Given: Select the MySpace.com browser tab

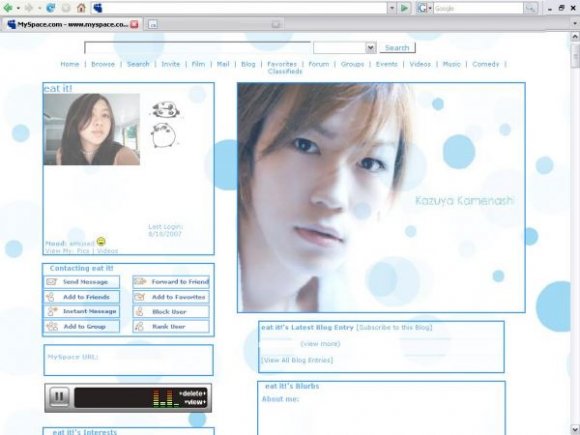Looking at the screenshot, I should 72,24.
